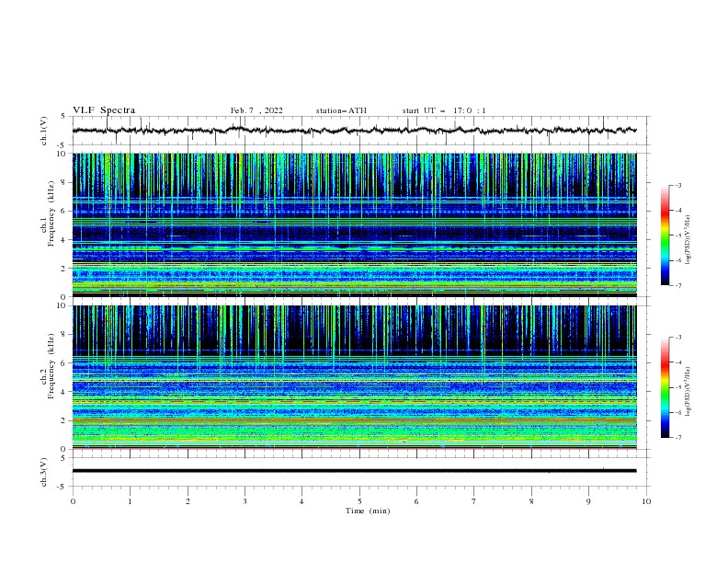
Task: Click the log(PSD) label beside ch.2 colorbar
Action: point(688,392)
